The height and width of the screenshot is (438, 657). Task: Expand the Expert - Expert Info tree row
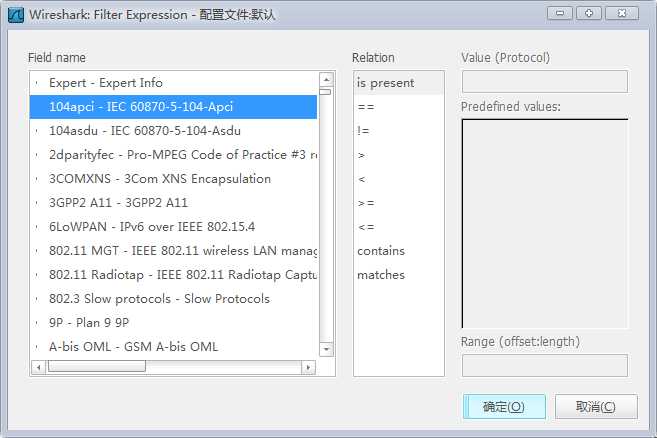[x=37, y=83]
